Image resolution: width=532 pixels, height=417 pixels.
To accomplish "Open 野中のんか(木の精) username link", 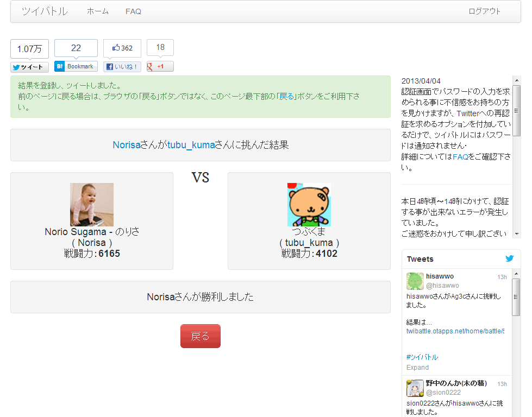I will [456, 383].
